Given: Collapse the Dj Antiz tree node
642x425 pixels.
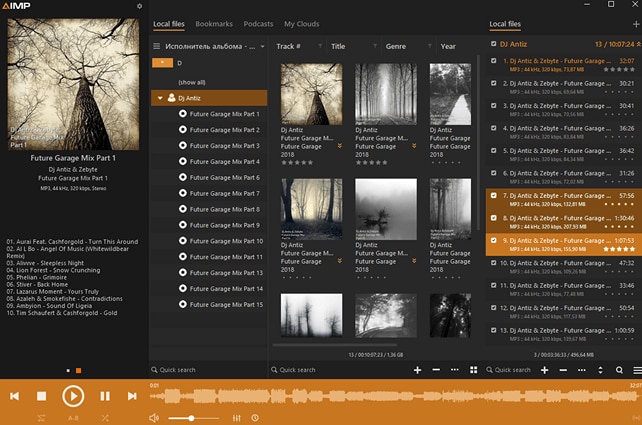Looking at the screenshot, I should [x=159, y=98].
